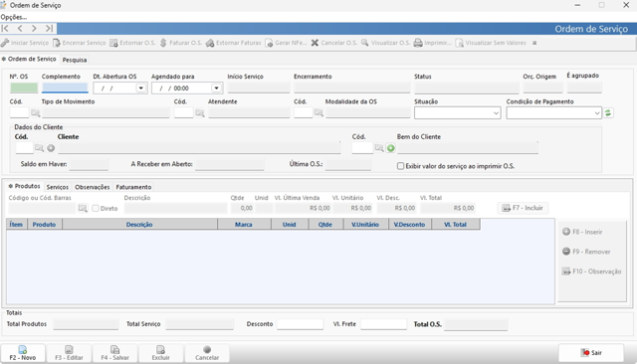Click Bem do Cliente Cód. field
The image size is (637, 364).
(x=362, y=148)
